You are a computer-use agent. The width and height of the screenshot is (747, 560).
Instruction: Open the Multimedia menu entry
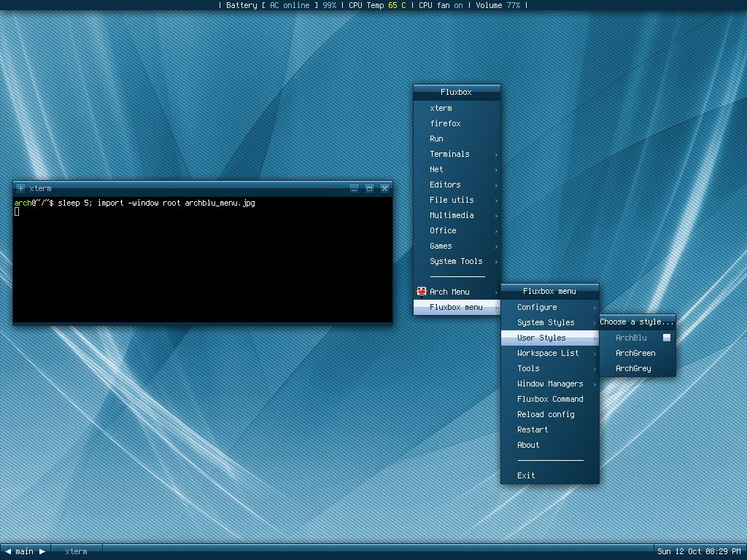point(457,215)
